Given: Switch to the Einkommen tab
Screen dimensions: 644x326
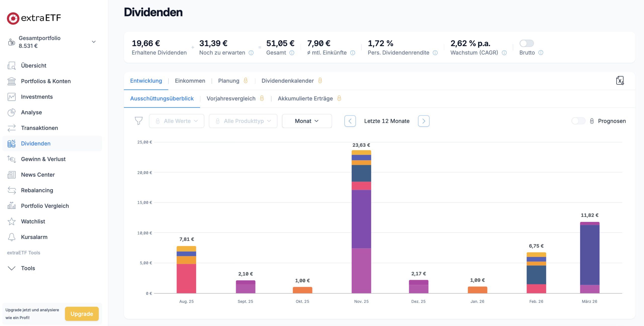Looking at the screenshot, I should click(190, 81).
